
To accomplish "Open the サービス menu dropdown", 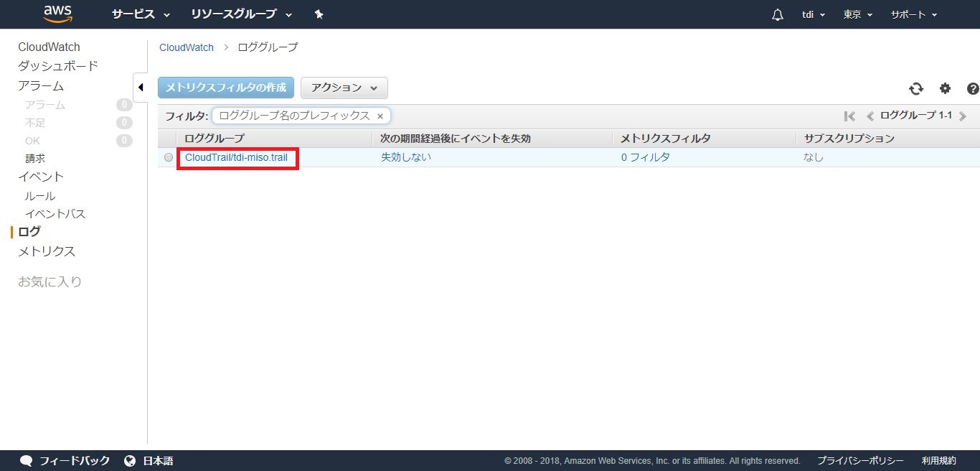I will point(141,14).
